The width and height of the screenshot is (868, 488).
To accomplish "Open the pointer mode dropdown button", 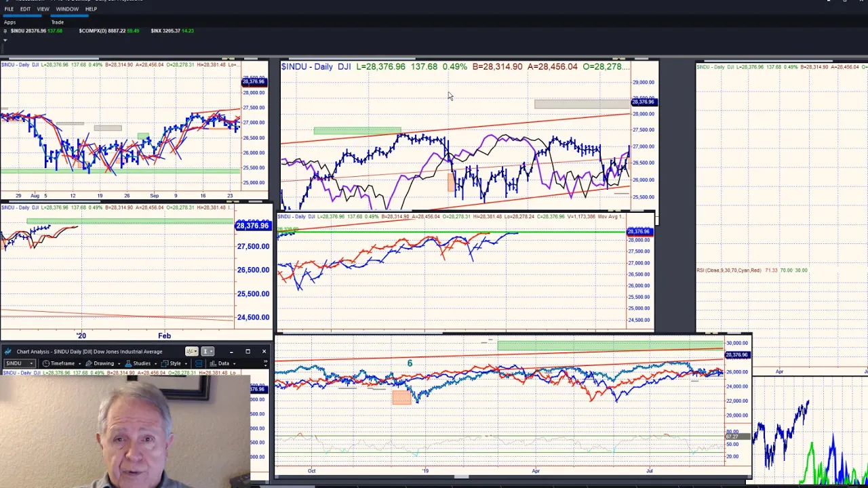I will click(191, 351).
